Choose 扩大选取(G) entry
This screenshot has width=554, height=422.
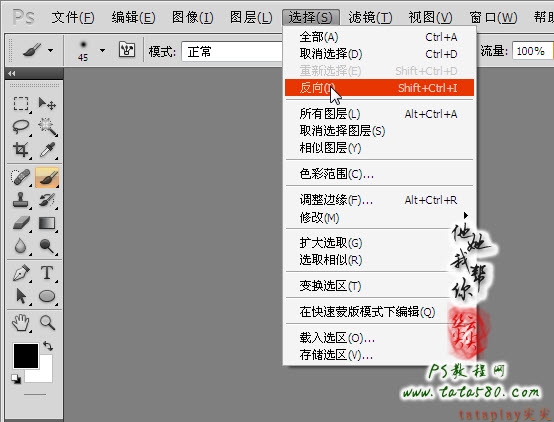379,243
